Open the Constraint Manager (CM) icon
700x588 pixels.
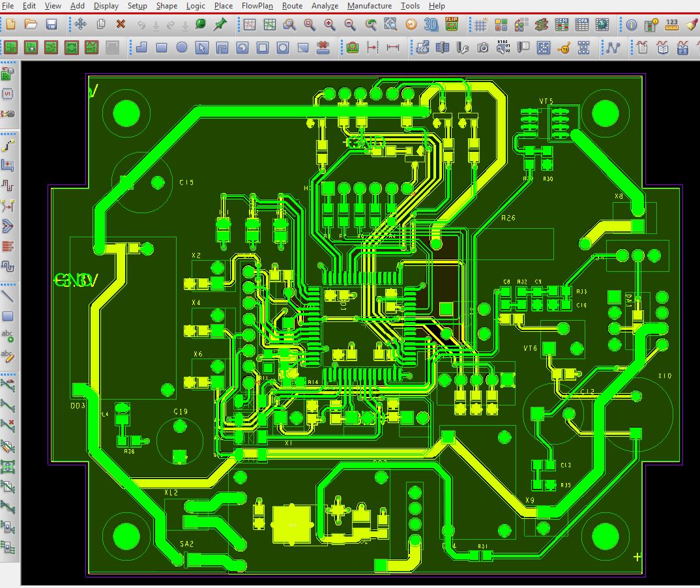click(562, 24)
